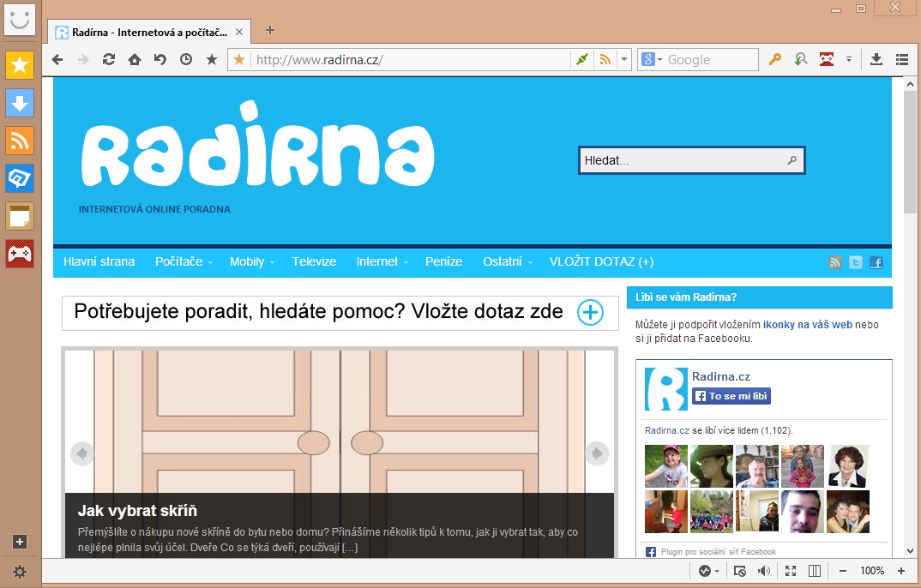Toggle full screen mode in status bar
This screenshot has height=588, width=921.
791,571
